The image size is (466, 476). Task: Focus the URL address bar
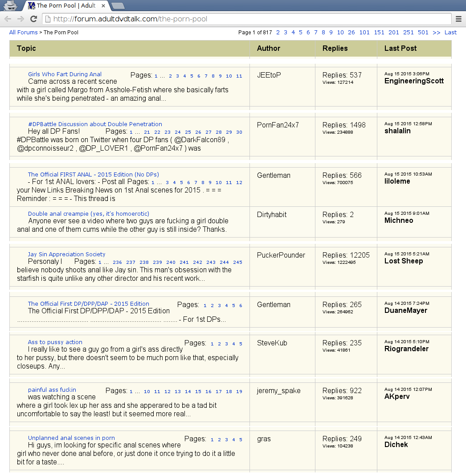click(x=246, y=19)
